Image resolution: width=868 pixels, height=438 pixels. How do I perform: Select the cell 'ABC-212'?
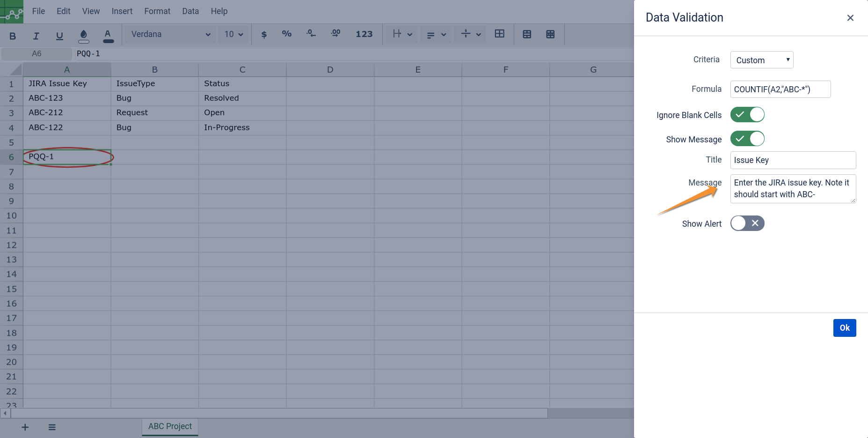67,113
